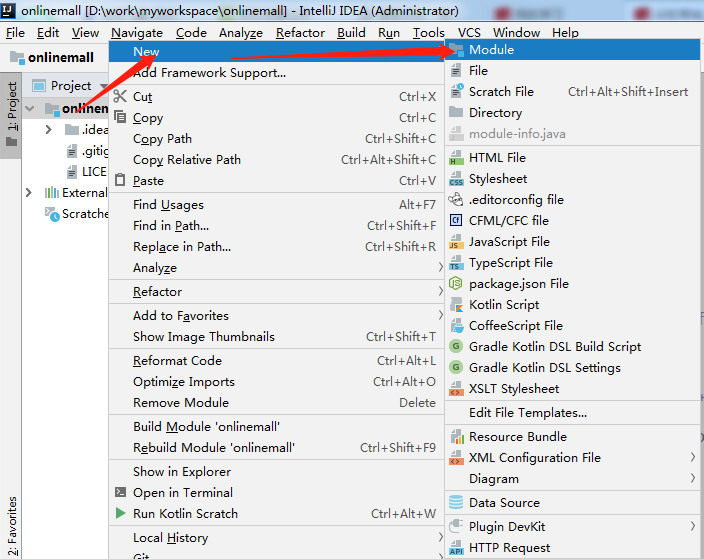Image resolution: width=704 pixels, height=559 pixels.
Task: Click the onlinemall breadcrumb in navigation bar
Action: click(x=52, y=57)
